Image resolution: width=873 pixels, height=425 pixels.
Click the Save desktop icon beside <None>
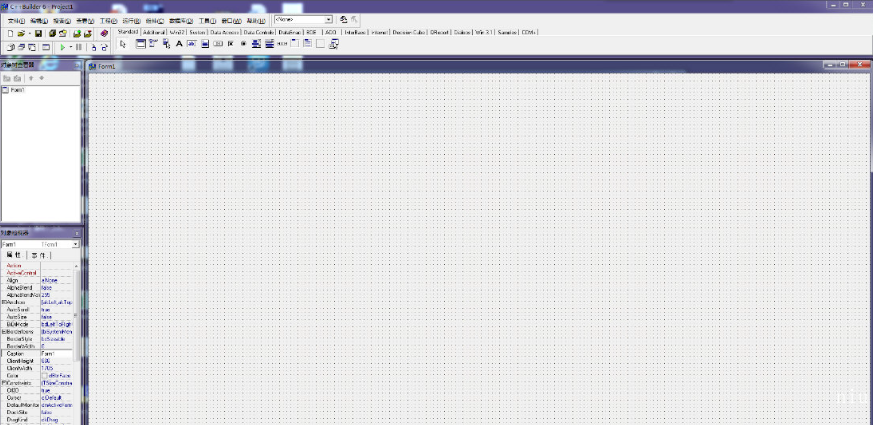344,19
